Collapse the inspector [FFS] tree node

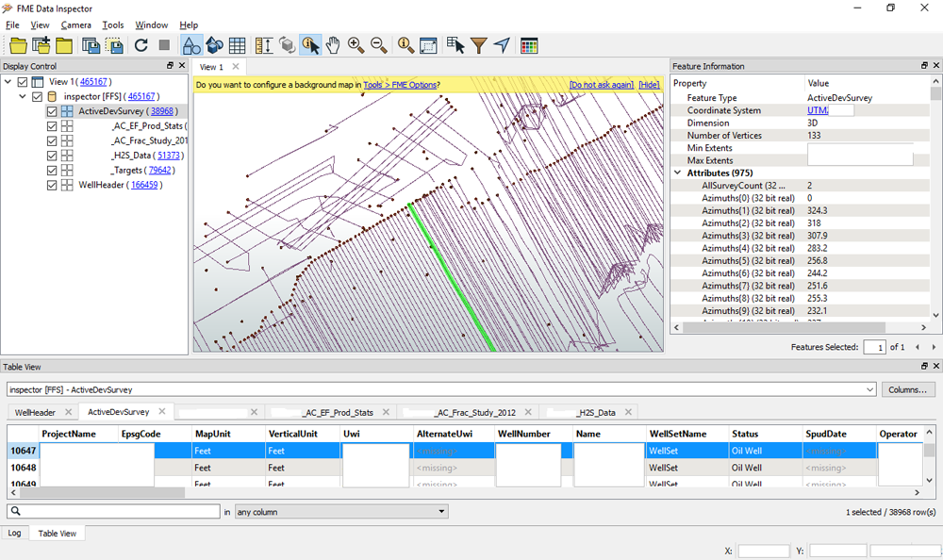[x=23, y=96]
